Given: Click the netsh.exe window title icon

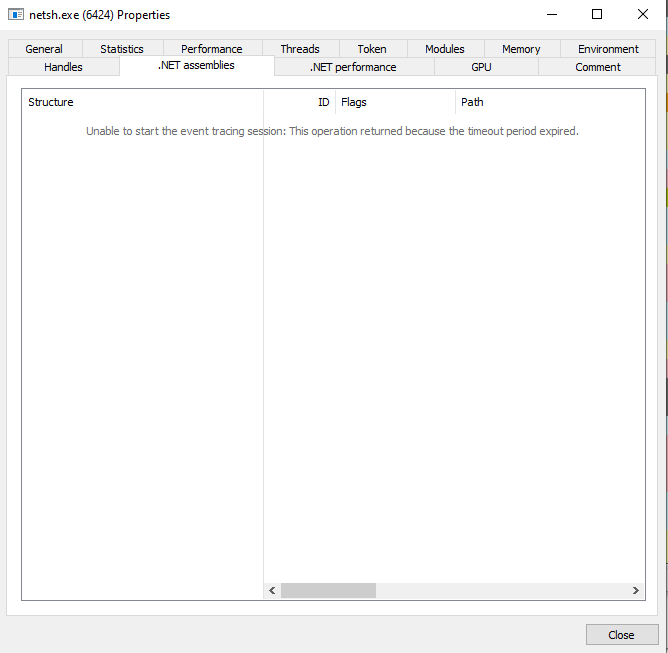Looking at the screenshot, I should [16, 15].
